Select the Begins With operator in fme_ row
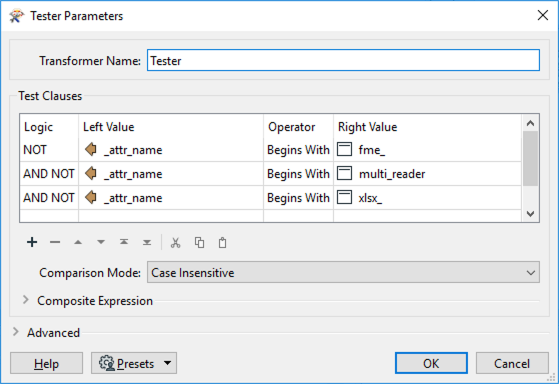This screenshot has height=384, width=559. pos(298,150)
